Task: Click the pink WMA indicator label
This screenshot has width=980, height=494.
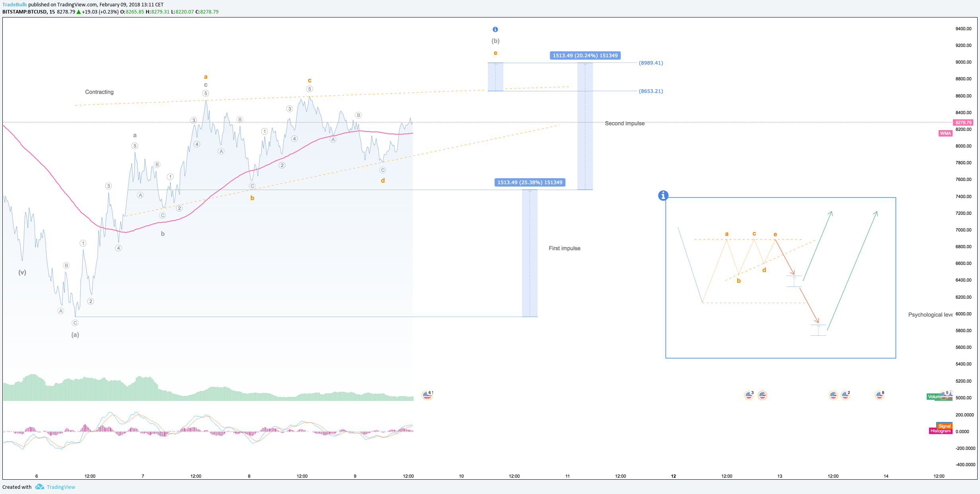Action: tap(945, 133)
